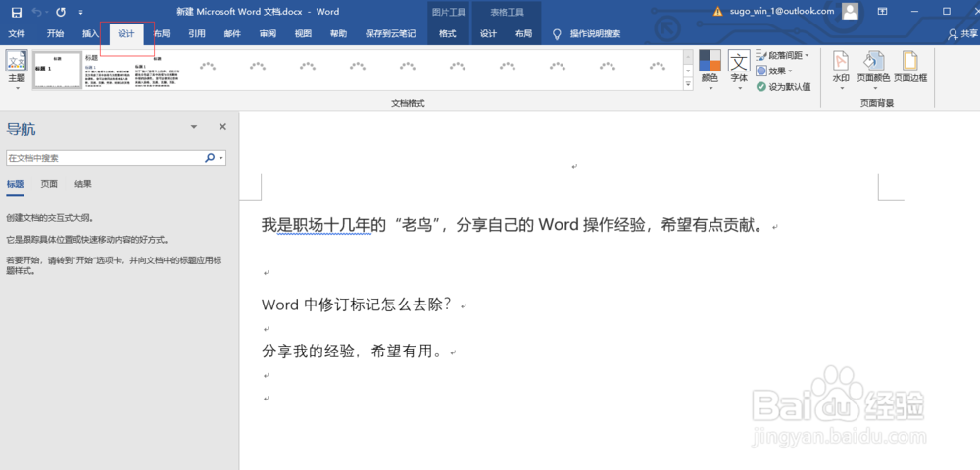
Task: Click the 操作说明搜索 search box
Action: pyautogui.click(x=595, y=33)
